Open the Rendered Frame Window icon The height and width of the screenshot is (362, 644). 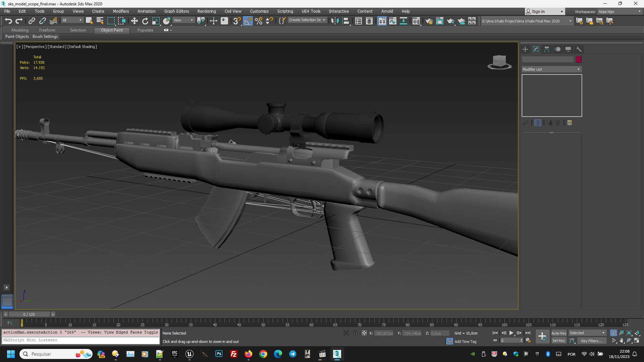point(440,21)
